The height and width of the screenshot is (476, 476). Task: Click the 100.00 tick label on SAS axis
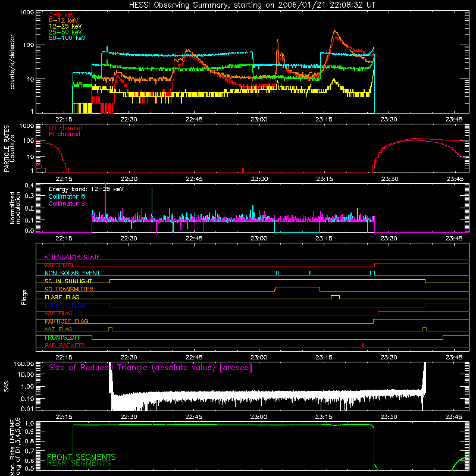(24, 364)
